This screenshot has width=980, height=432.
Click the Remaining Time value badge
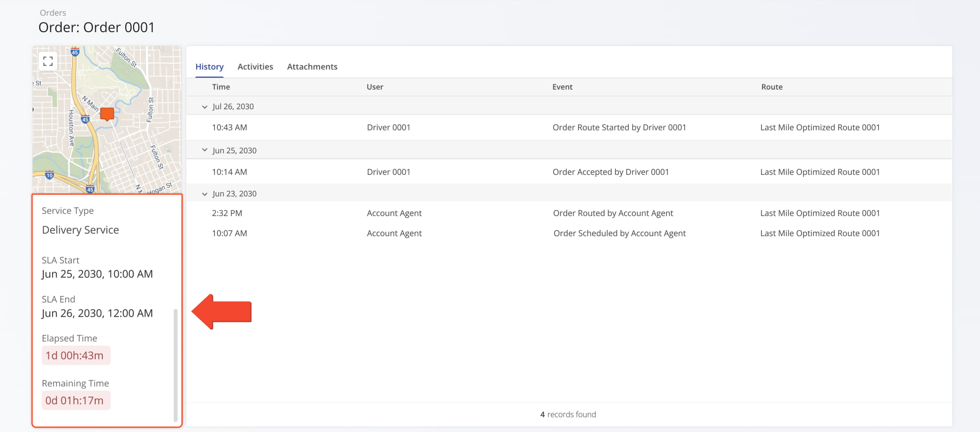coord(76,400)
